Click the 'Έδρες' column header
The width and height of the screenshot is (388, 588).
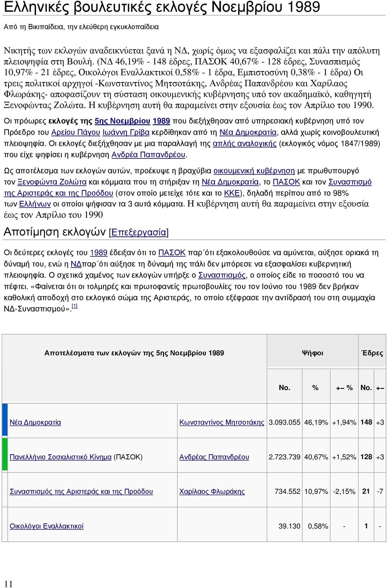pos(372,353)
